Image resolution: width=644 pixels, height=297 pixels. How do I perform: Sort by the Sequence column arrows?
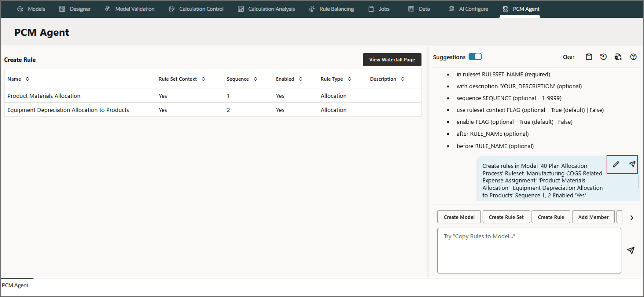255,79
